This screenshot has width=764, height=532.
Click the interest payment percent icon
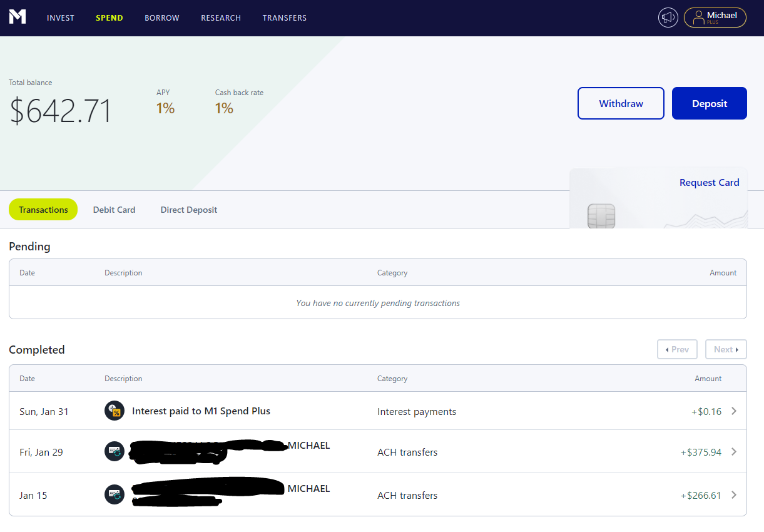(x=115, y=411)
